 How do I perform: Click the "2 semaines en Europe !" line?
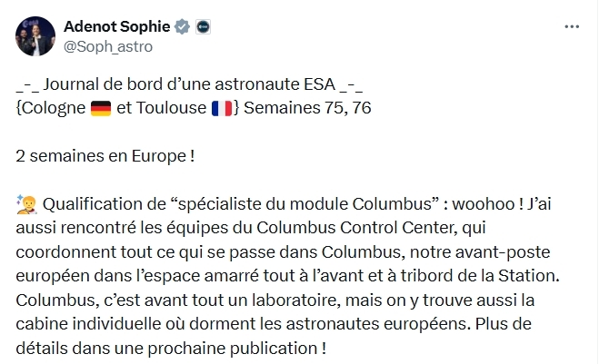pos(105,155)
